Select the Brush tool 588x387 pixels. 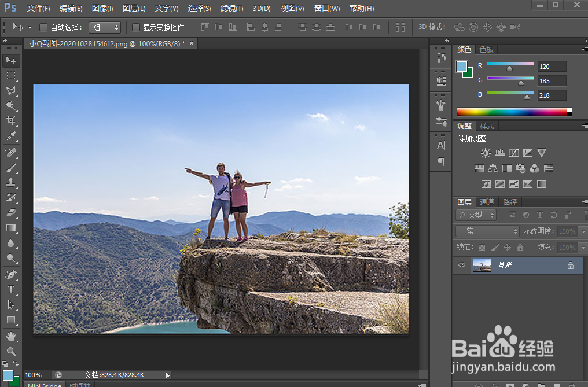point(11,168)
